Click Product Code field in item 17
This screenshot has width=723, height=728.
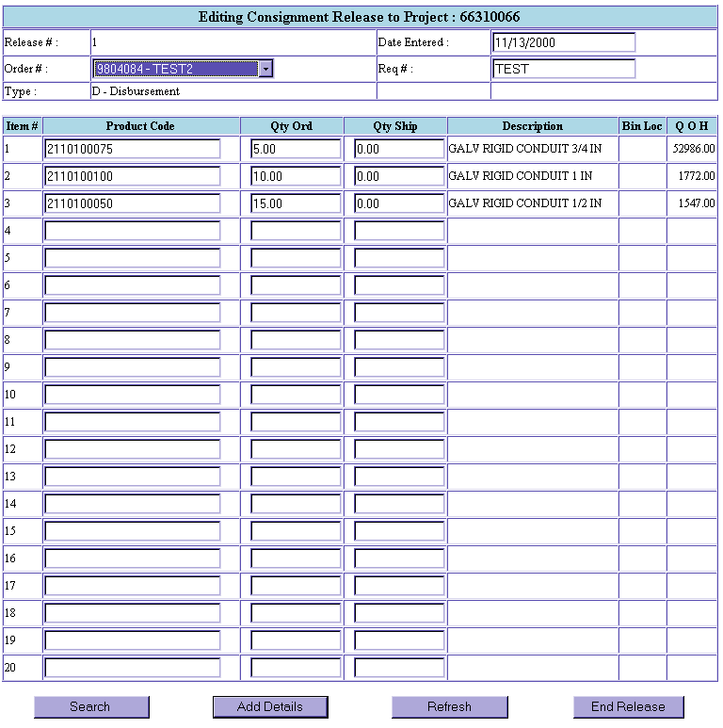tap(132, 586)
